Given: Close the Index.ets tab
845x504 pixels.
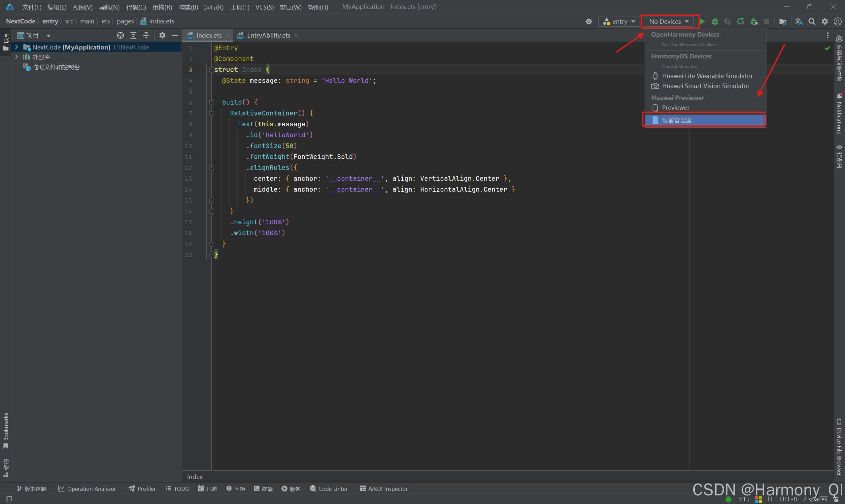Looking at the screenshot, I should click(227, 35).
